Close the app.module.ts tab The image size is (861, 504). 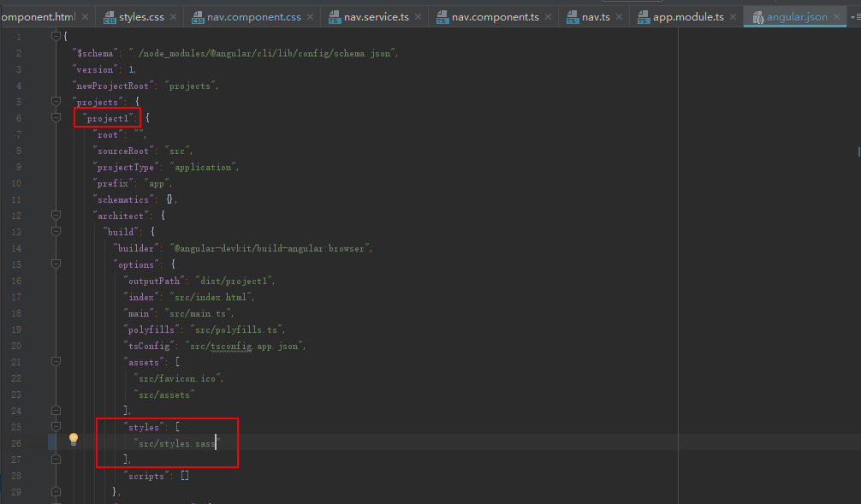[x=733, y=17]
